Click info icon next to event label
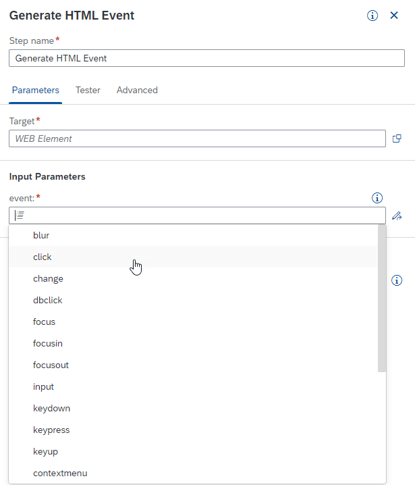Viewport: 415px width, 485px height. (377, 198)
